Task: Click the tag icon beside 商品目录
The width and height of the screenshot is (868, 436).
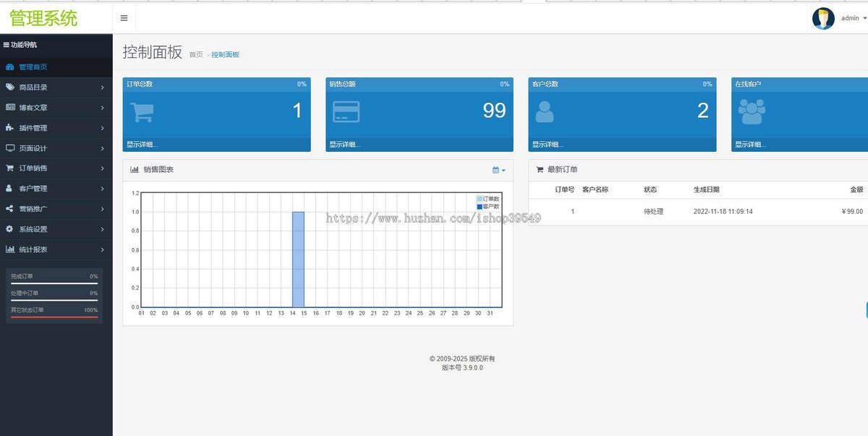Action: point(9,87)
